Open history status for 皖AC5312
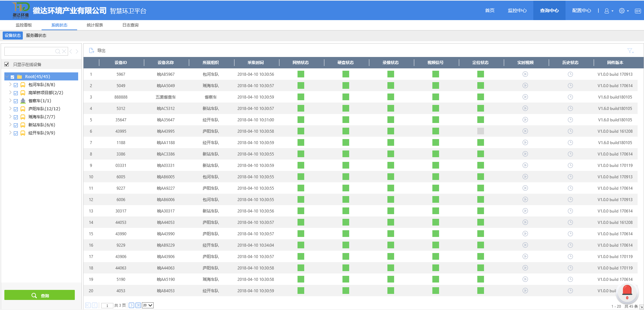This screenshot has height=310, width=644. [570, 108]
